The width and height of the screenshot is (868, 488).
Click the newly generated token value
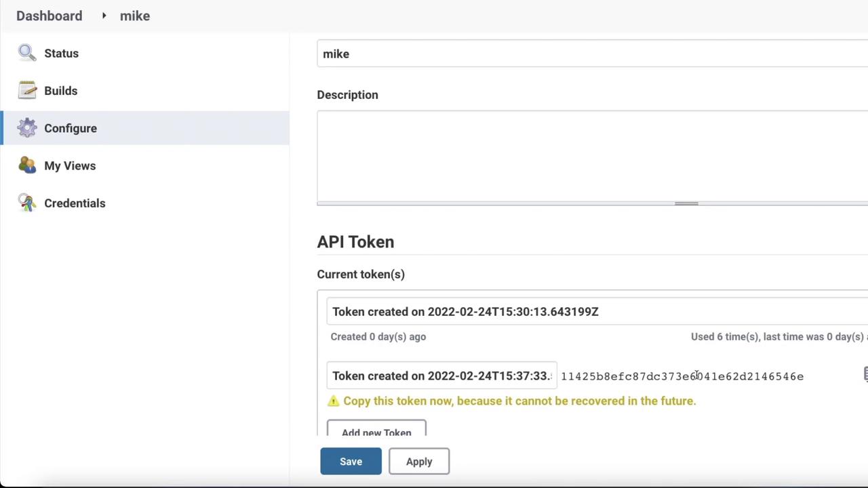(x=682, y=377)
